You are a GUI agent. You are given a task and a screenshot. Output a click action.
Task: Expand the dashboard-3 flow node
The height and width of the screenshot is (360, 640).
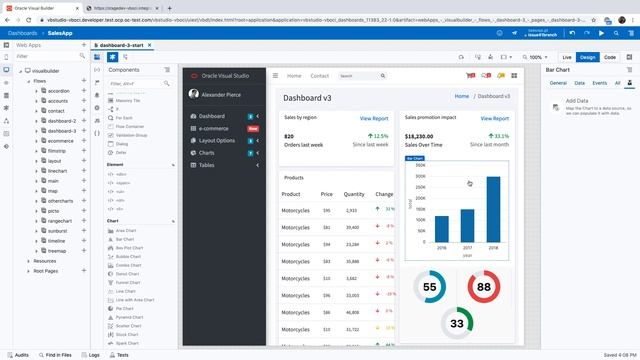click(36, 131)
